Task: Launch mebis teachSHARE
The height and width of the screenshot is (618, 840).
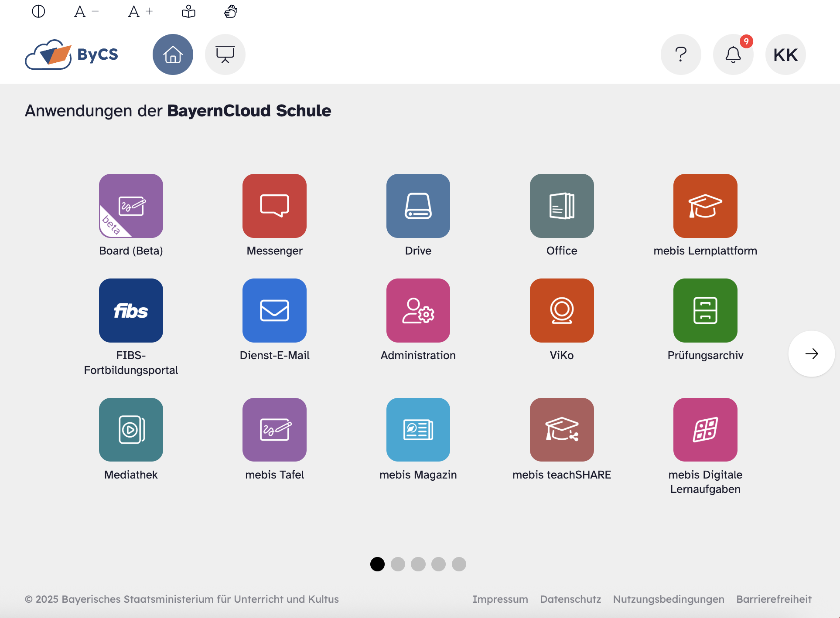Action: point(561,430)
